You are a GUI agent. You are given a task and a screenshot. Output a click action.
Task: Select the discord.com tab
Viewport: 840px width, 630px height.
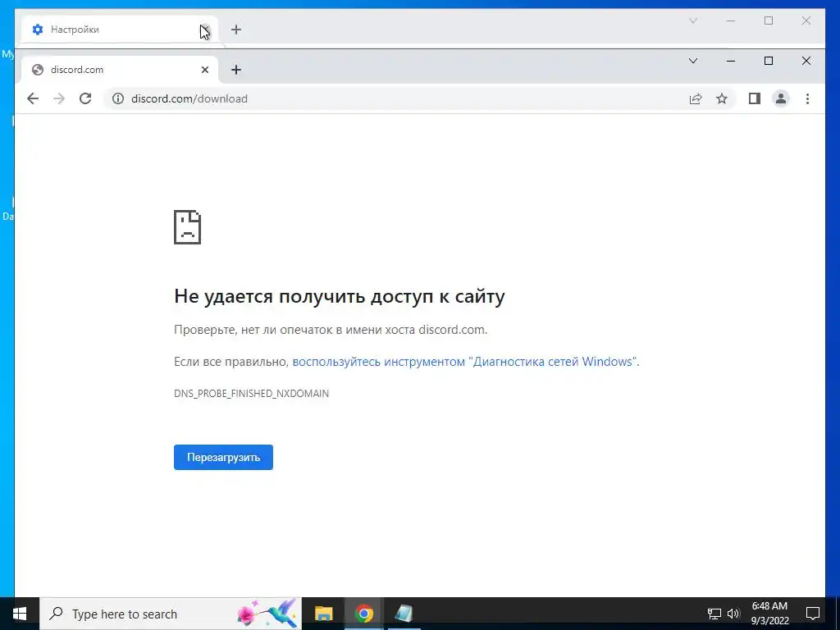coord(119,70)
